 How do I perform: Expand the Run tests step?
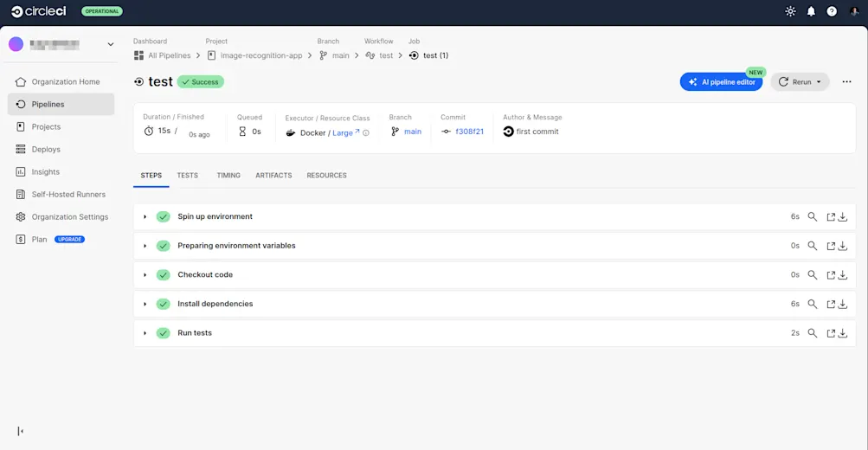(145, 333)
